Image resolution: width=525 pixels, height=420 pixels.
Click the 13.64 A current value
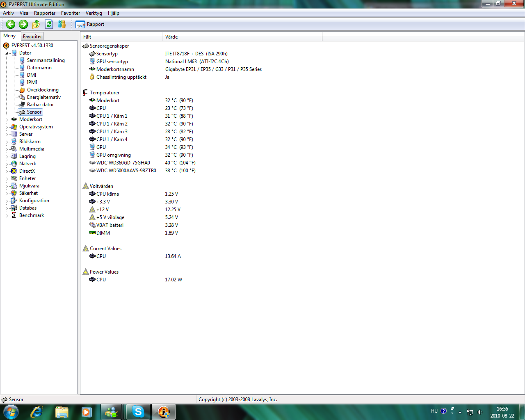click(173, 256)
